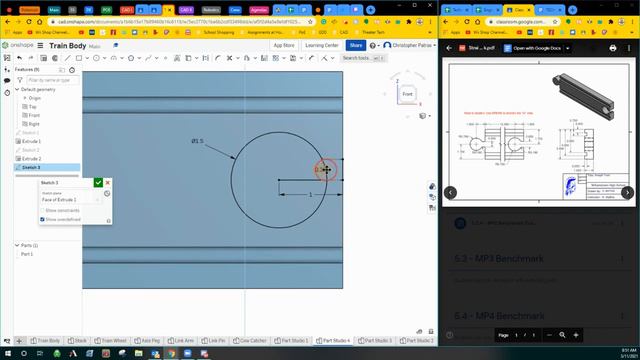Click the rollback clock icon beside Features header
This screenshot has width=640, height=360.
point(72,70)
